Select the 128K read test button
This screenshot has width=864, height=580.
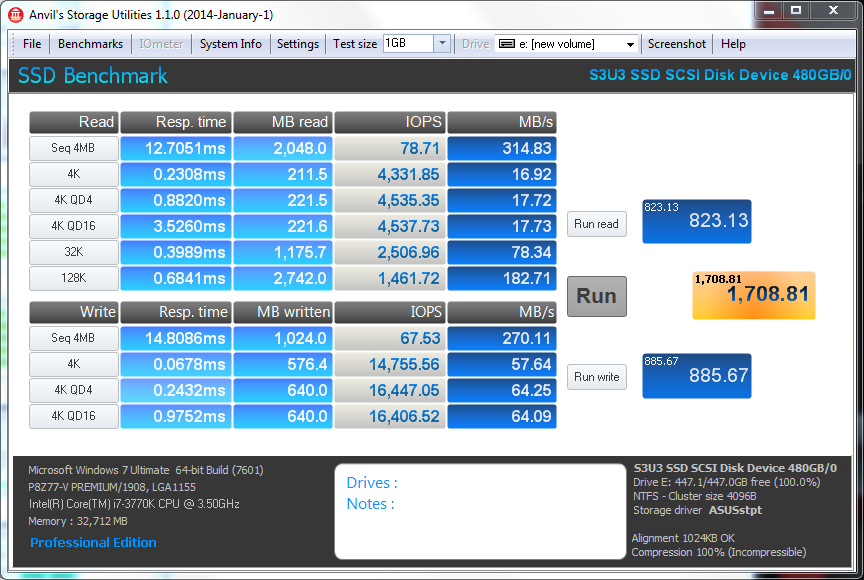(73, 279)
